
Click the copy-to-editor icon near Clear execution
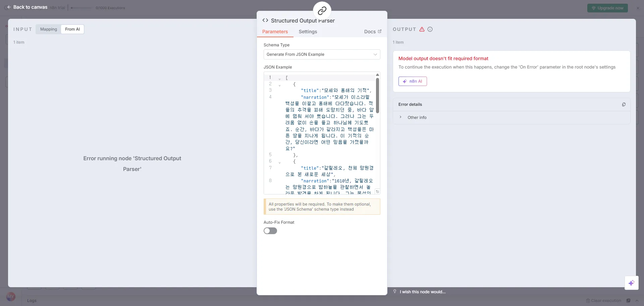point(628,301)
